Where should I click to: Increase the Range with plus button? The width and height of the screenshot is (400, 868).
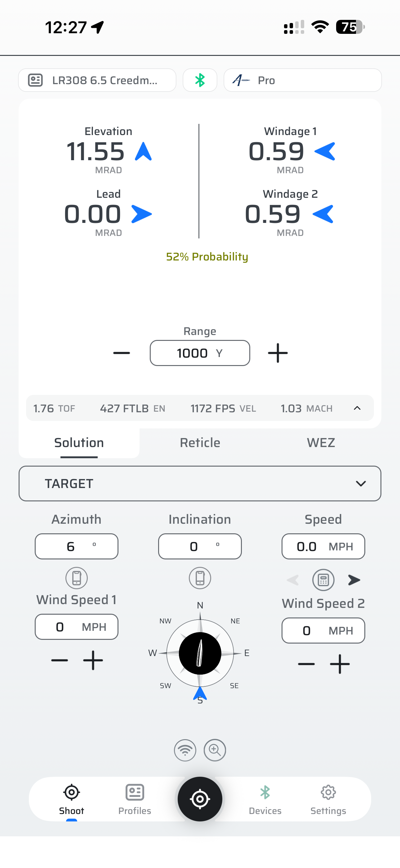click(278, 353)
